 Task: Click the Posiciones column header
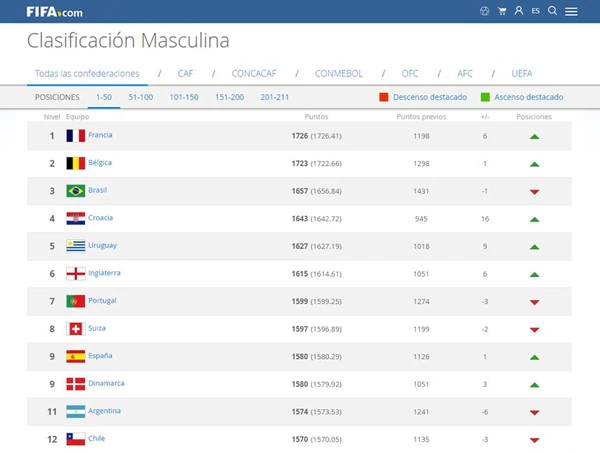coord(534,117)
